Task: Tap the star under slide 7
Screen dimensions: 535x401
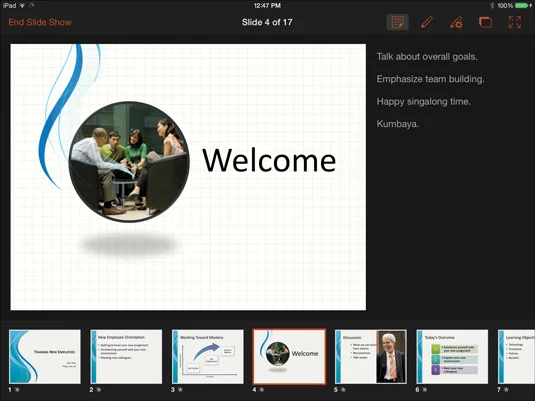Action: (506, 389)
